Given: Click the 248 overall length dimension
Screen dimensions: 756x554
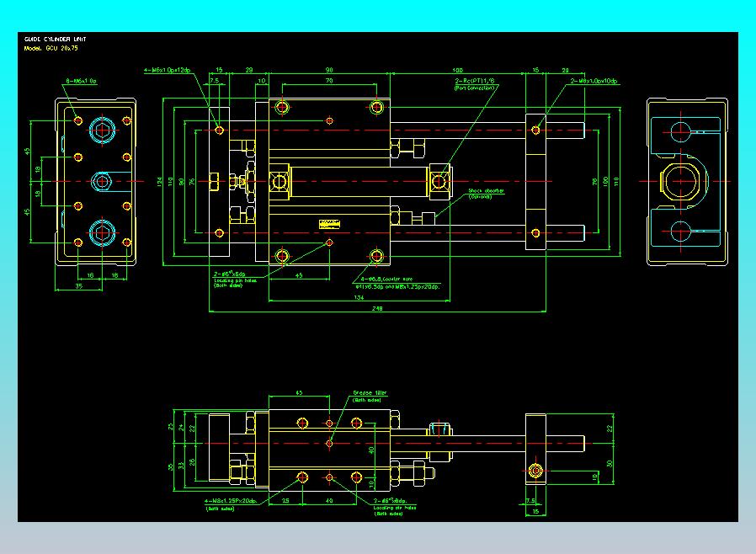Looking at the screenshot, I should 377,308.
